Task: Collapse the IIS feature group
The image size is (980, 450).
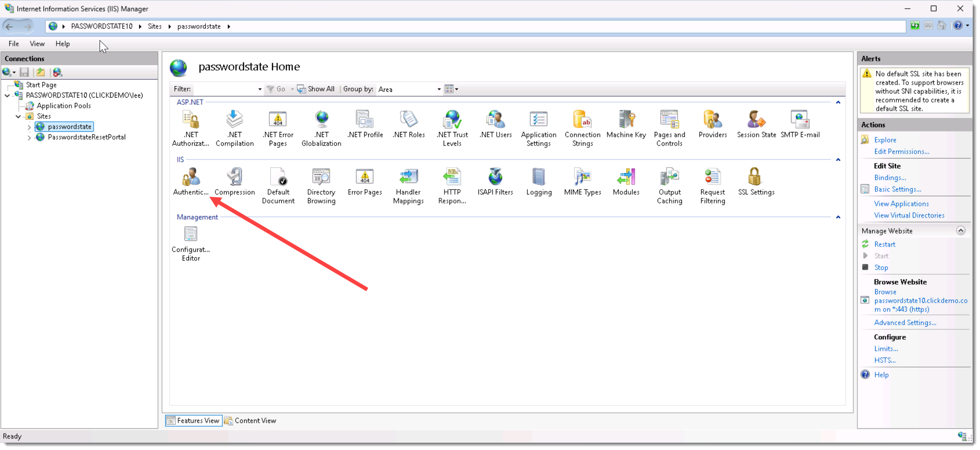Action: 838,160
